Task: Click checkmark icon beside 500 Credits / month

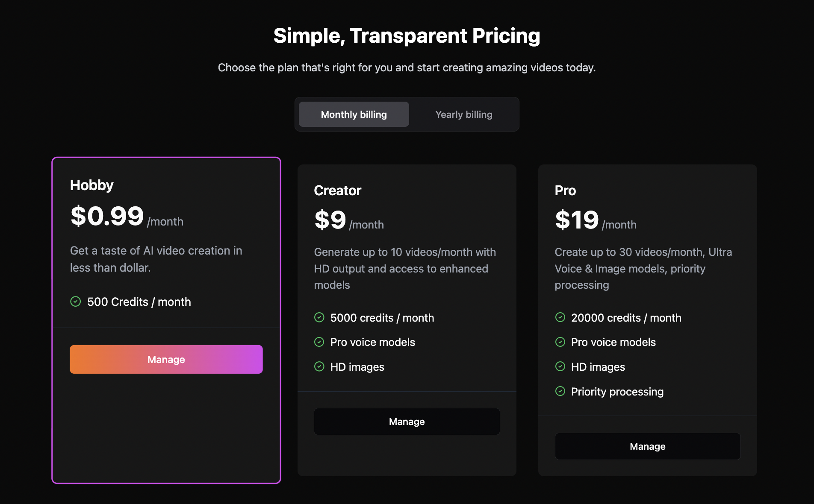Action: [x=76, y=302]
